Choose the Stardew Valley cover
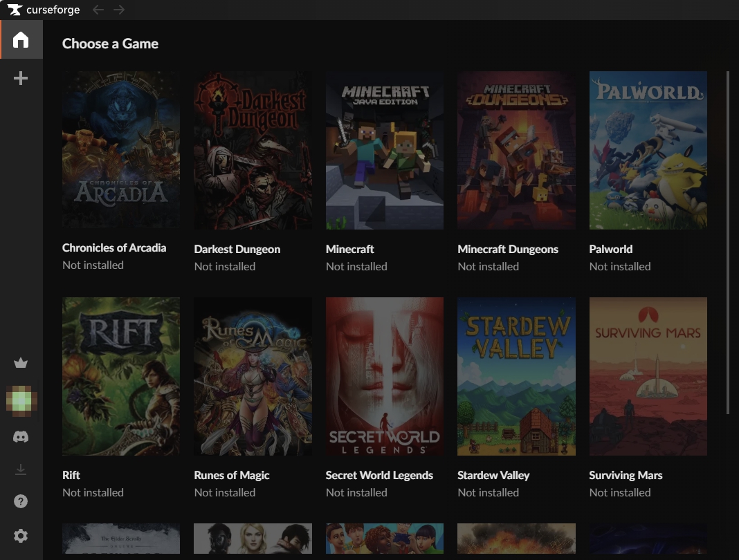 [x=517, y=376]
